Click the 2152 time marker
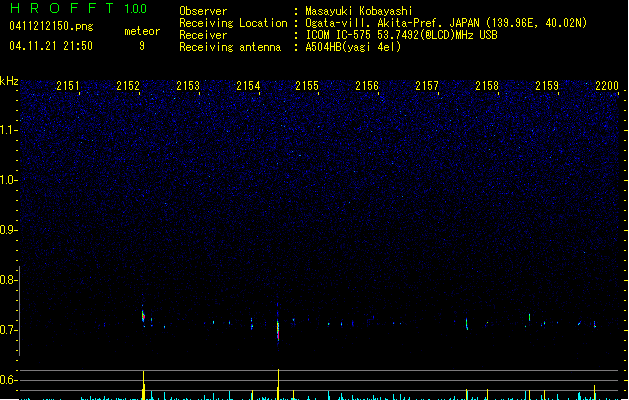Screen dimensions: 629x400 (x=128, y=86)
